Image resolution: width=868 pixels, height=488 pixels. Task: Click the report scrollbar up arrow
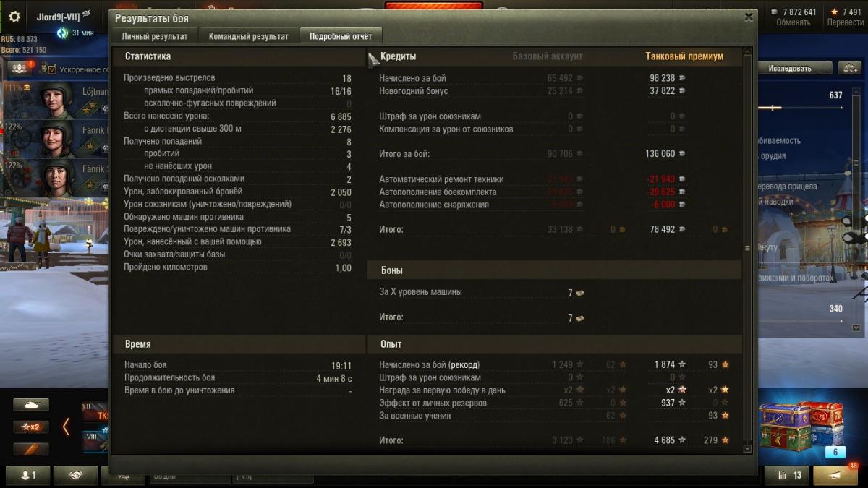747,52
